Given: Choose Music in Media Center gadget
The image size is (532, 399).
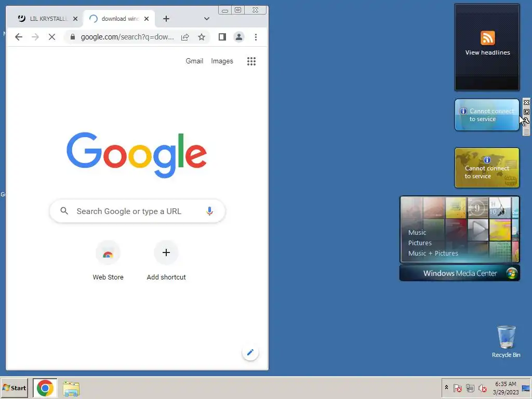Looking at the screenshot, I should pyautogui.click(x=417, y=232).
